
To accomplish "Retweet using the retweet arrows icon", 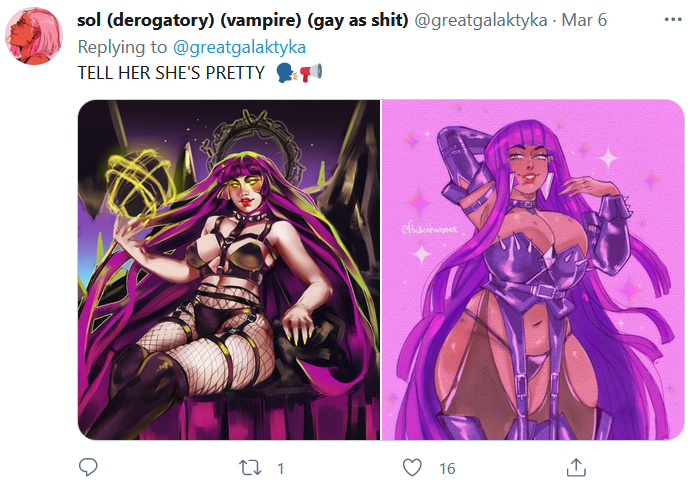I will pos(250,468).
